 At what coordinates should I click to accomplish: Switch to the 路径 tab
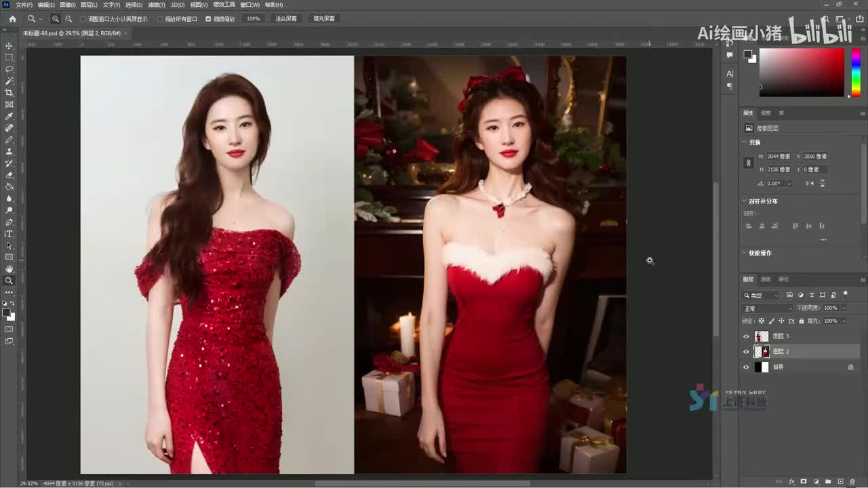click(783, 279)
